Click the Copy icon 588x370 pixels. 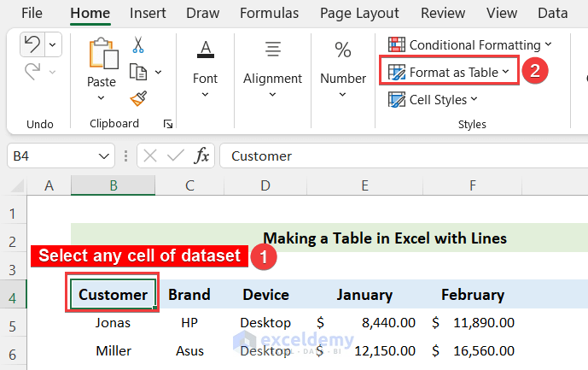coord(138,72)
